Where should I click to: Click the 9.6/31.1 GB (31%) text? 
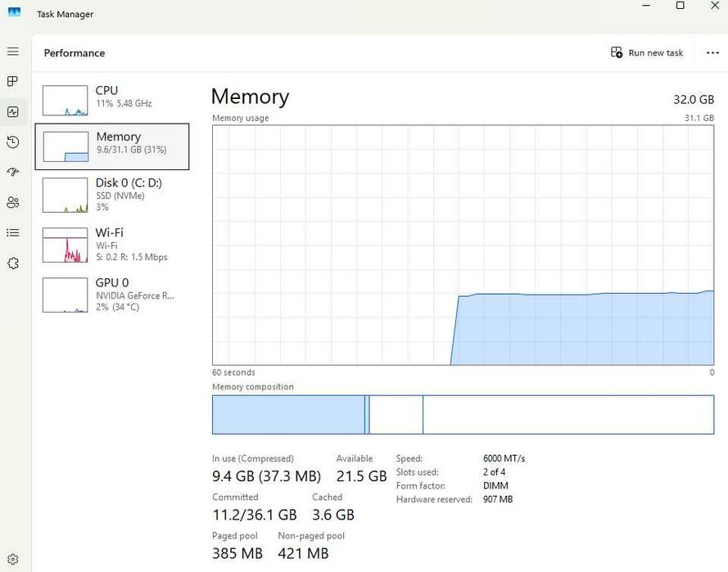[131, 150]
